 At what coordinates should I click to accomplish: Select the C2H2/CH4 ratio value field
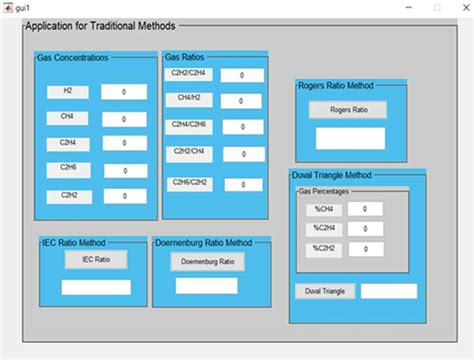pyautogui.click(x=244, y=154)
